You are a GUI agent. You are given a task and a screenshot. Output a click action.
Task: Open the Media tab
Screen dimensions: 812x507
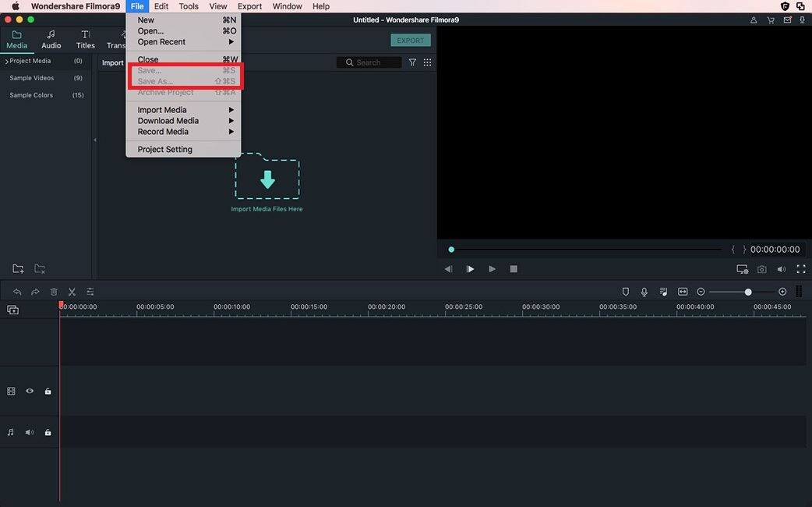pos(16,40)
